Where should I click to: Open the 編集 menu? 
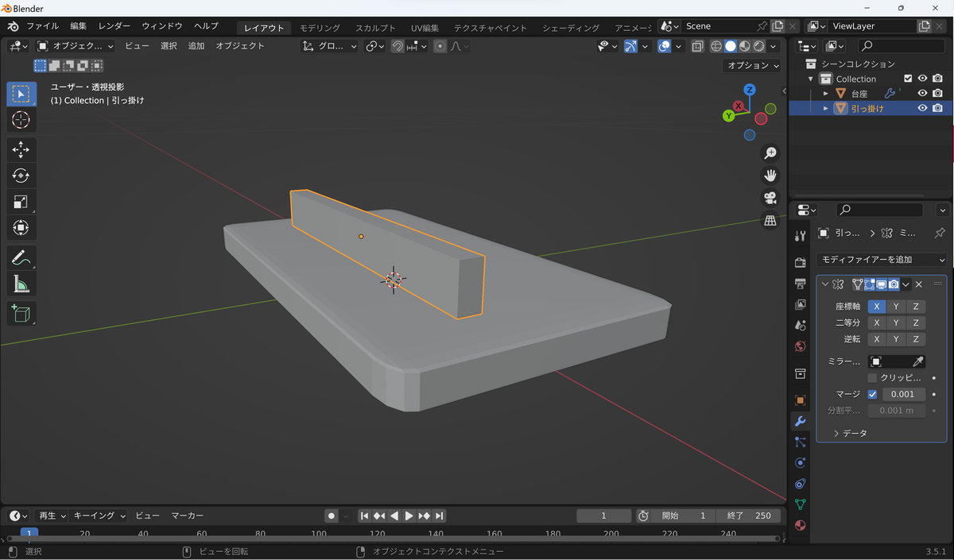[78, 26]
